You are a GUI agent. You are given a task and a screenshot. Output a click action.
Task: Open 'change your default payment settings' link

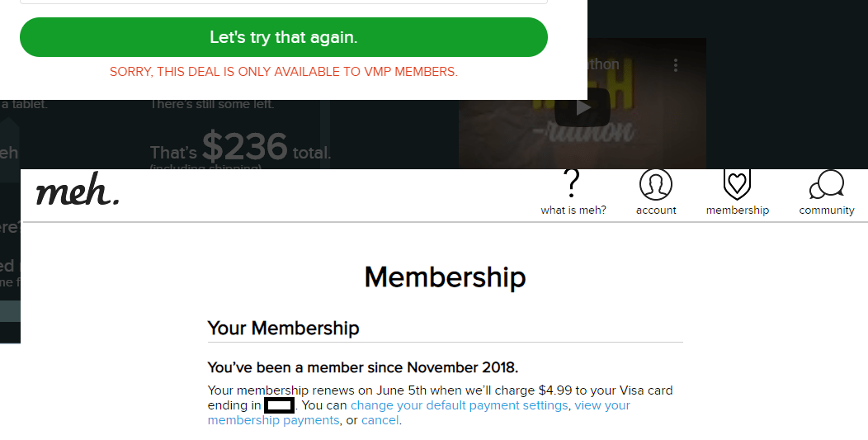click(459, 405)
